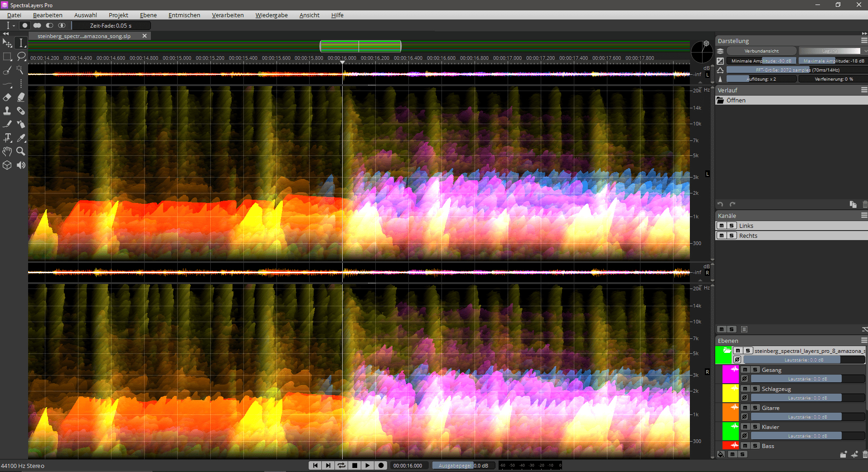Select the magic wand tool
Screen dimensions: 868x472
click(x=21, y=70)
